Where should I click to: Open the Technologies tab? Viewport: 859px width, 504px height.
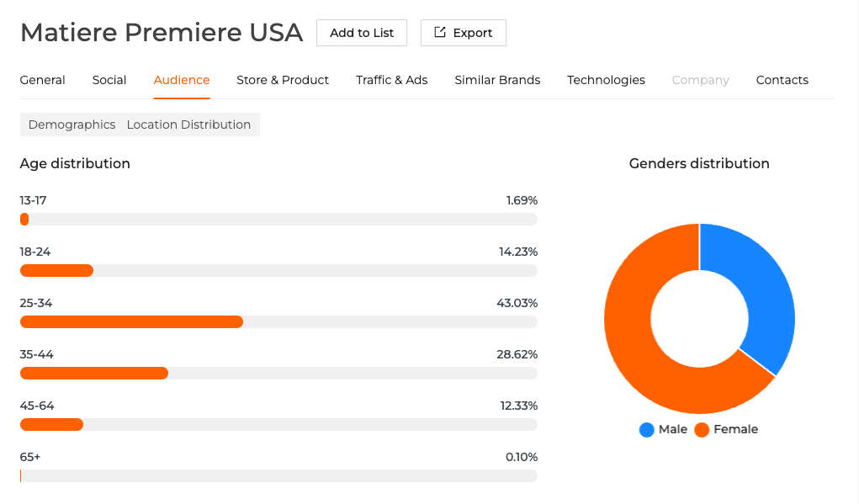click(606, 80)
